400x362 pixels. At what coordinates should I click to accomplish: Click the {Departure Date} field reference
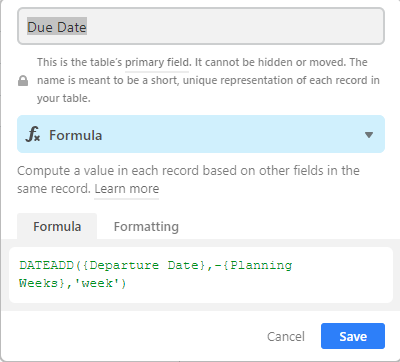click(144, 265)
